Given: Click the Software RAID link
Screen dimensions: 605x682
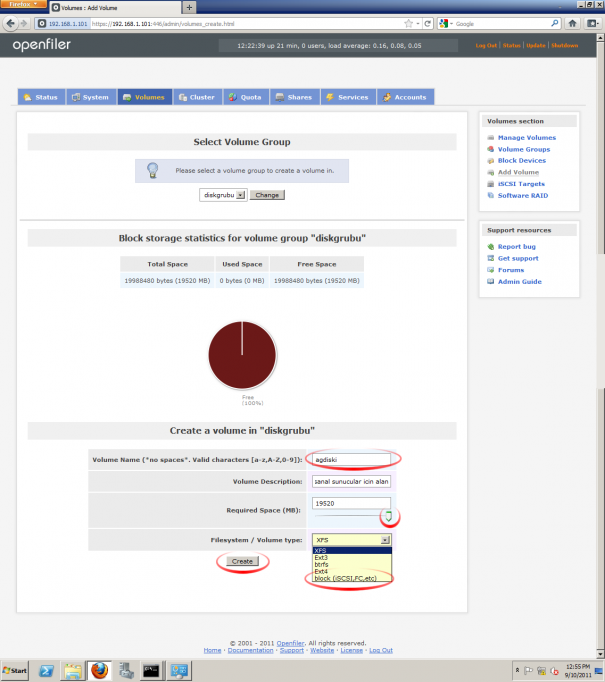Looking at the screenshot, I should [x=523, y=196].
